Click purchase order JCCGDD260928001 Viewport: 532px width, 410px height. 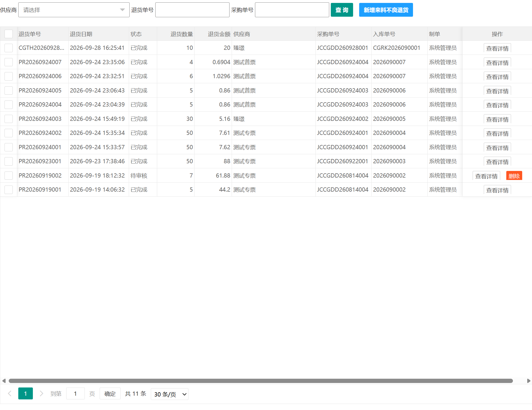click(x=342, y=48)
